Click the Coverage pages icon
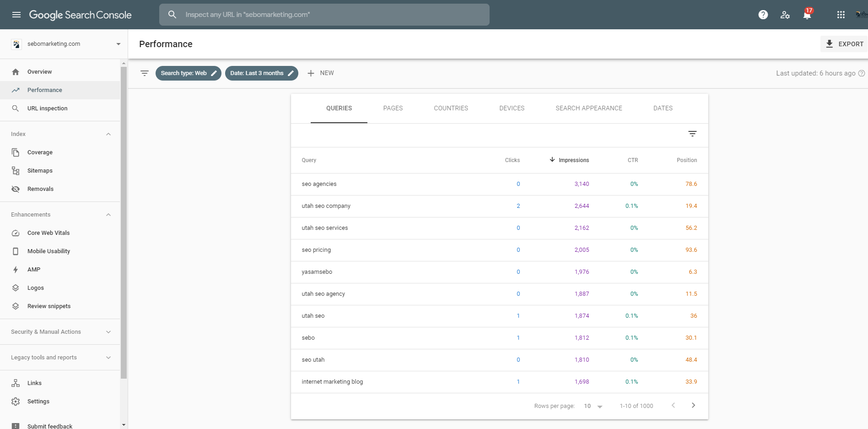The height and width of the screenshot is (429, 868). [x=16, y=152]
